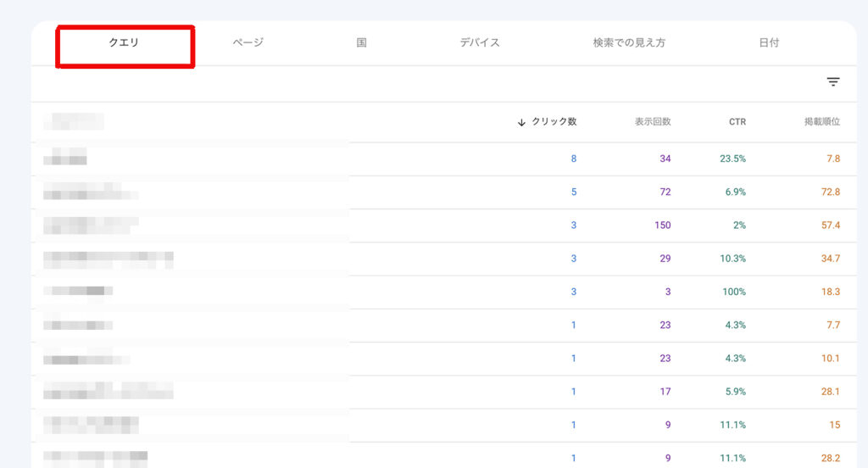Select the クエリ tab
868x468 pixels.
(x=124, y=42)
